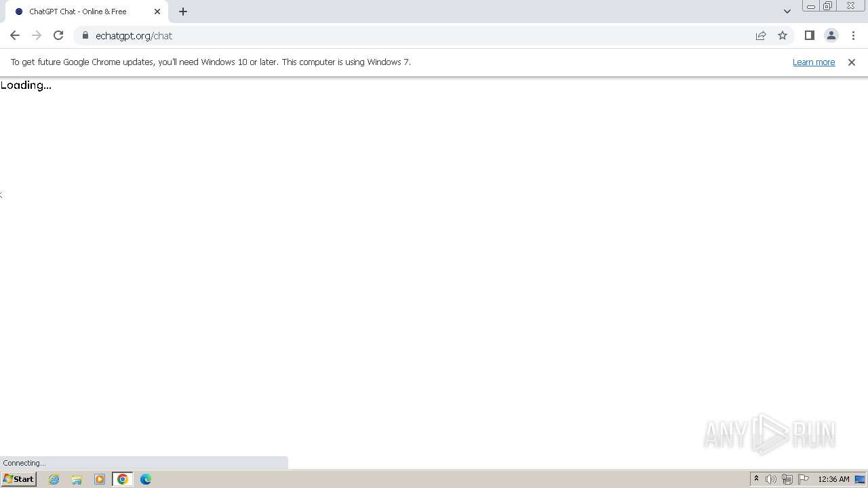868x488 pixels.
Task: Open Action Center flag icon
Action: coord(804,479)
